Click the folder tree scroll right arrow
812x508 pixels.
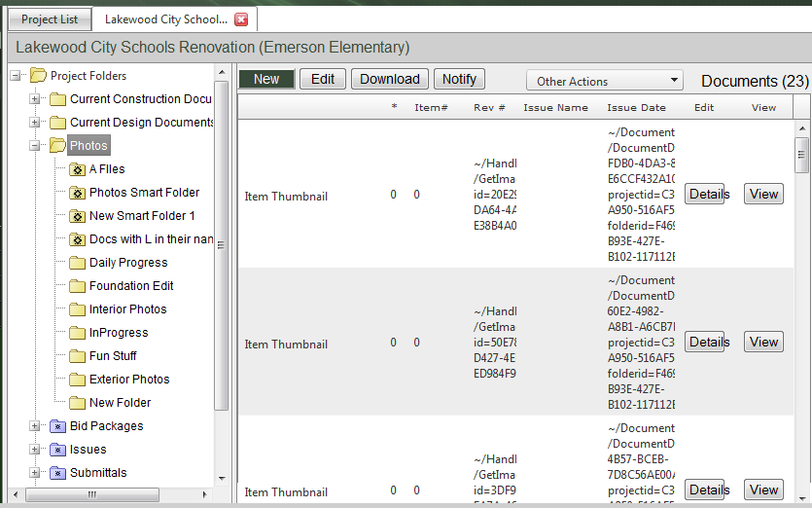(x=204, y=494)
